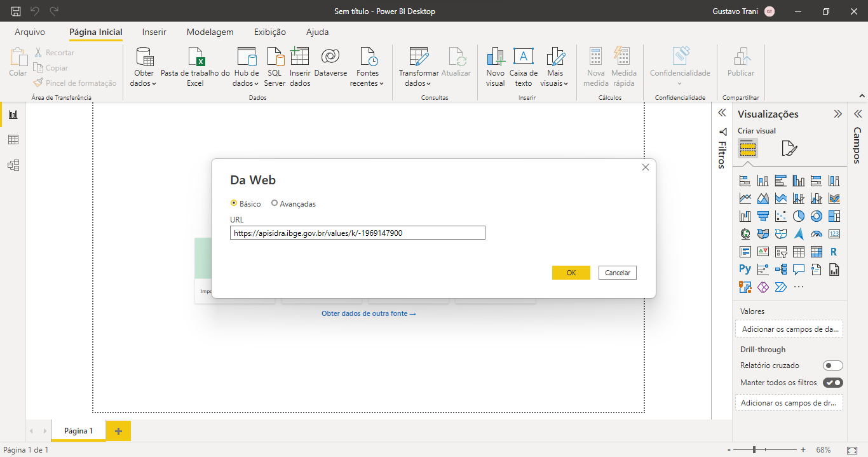Toggle Relatório cruzado switch
Image resolution: width=868 pixels, height=457 pixels.
832,365
